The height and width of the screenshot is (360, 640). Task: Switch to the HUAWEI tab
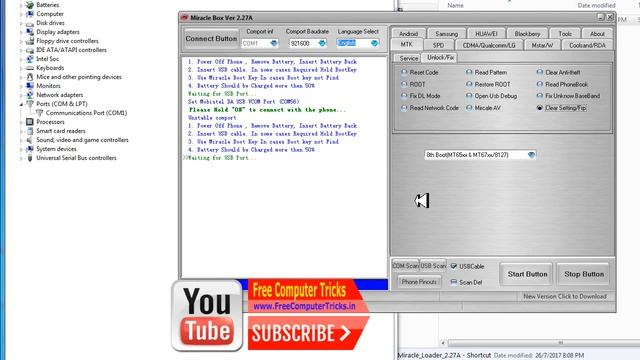486,34
